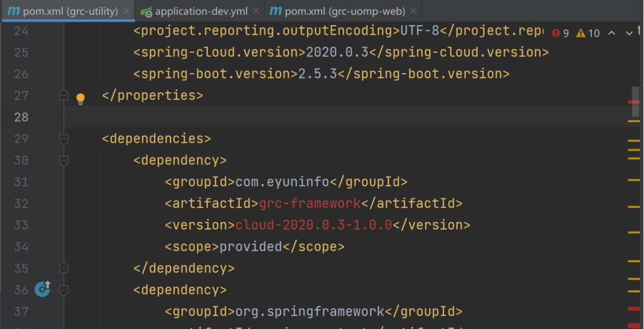Viewport: 644px width, 329px height.
Task: Collapse the dependencies block at line 29
Action: tap(64, 139)
